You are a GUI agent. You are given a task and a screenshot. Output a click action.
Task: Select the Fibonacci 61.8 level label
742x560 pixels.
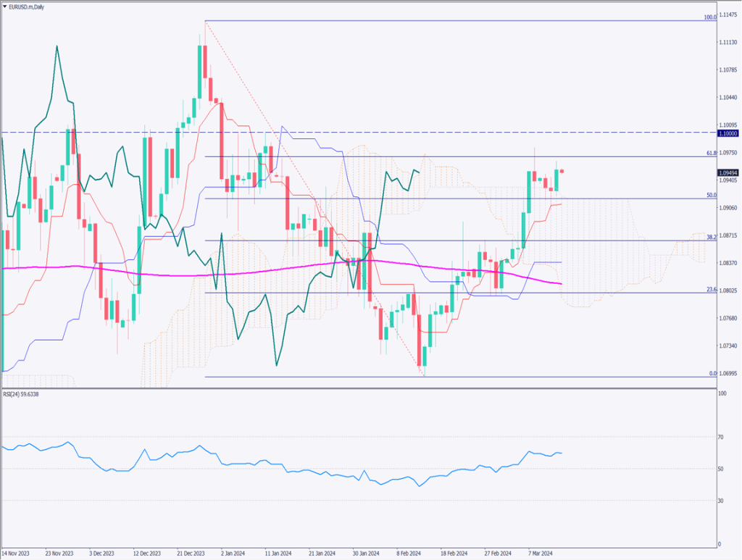(711, 154)
